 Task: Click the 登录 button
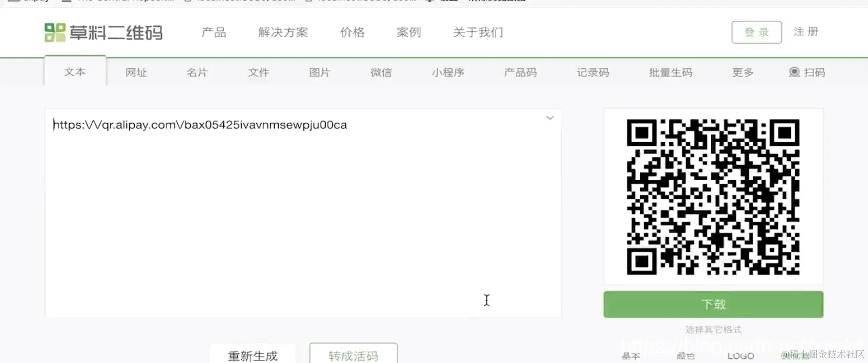(x=756, y=32)
